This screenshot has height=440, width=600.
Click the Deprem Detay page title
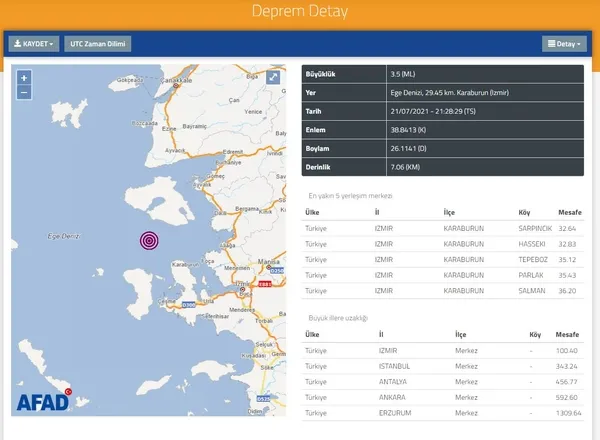click(299, 13)
